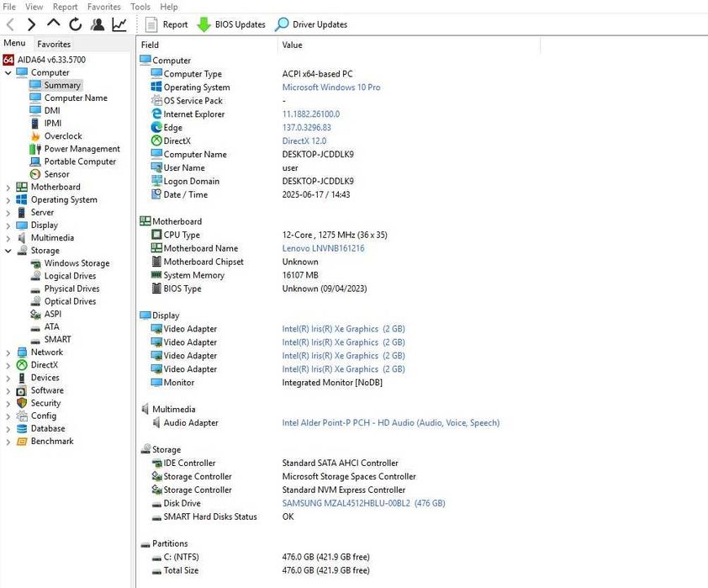Click the Report toolbar button
Screen dimensions: 708x588
pos(166,24)
